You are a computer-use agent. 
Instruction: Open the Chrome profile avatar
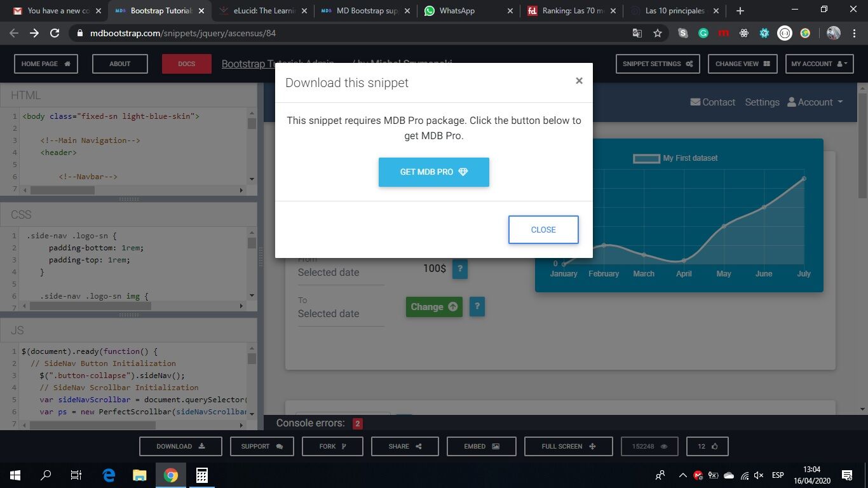tap(834, 33)
